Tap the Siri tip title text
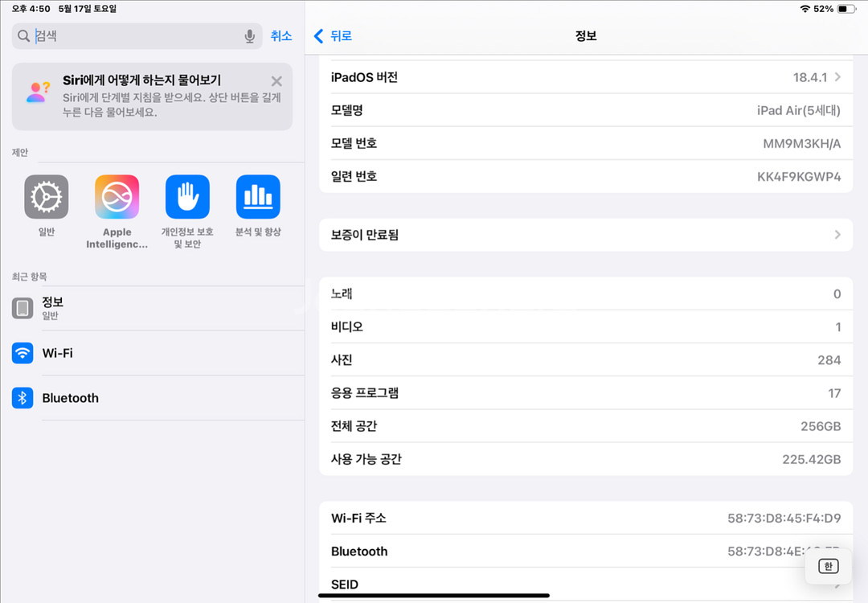 [141, 80]
